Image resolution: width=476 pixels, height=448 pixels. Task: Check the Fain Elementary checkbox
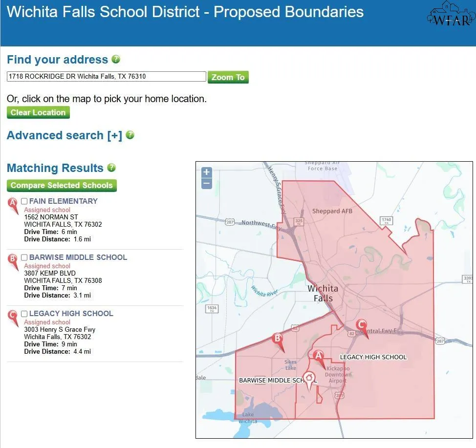pyautogui.click(x=24, y=201)
